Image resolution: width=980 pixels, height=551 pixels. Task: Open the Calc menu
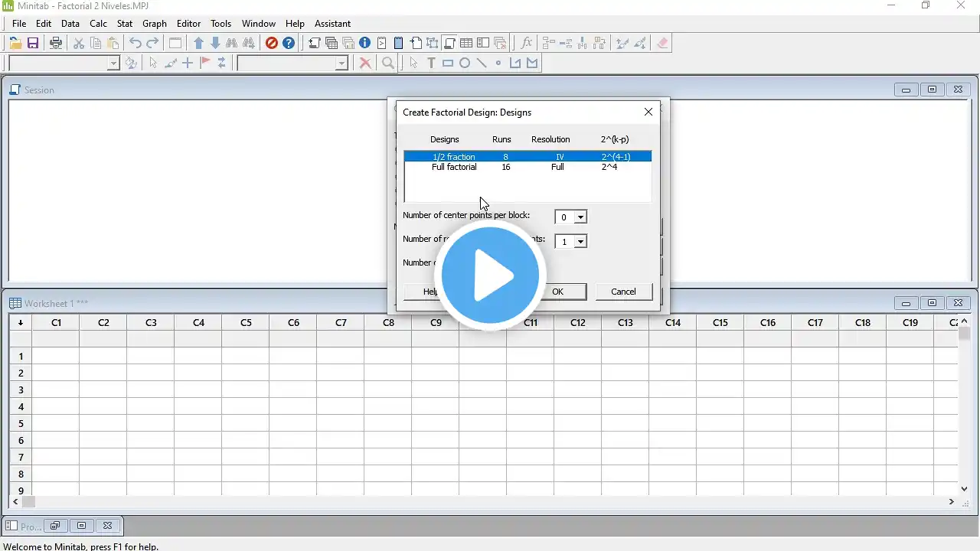pyautogui.click(x=98, y=24)
